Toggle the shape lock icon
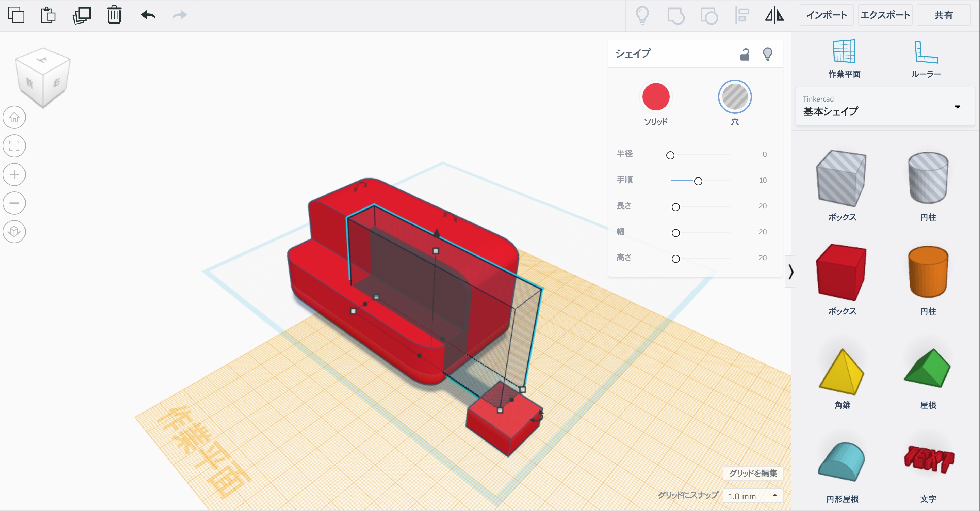This screenshot has height=511, width=980. point(745,55)
